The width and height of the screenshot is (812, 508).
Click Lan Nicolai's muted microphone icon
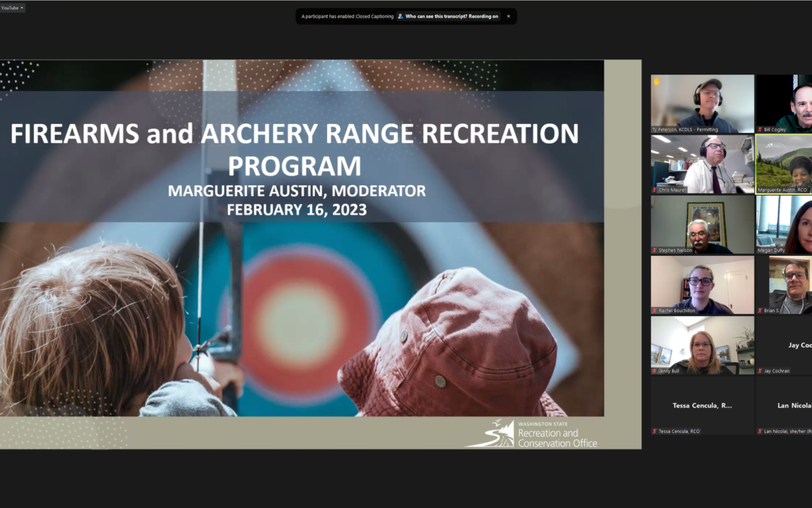760,431
